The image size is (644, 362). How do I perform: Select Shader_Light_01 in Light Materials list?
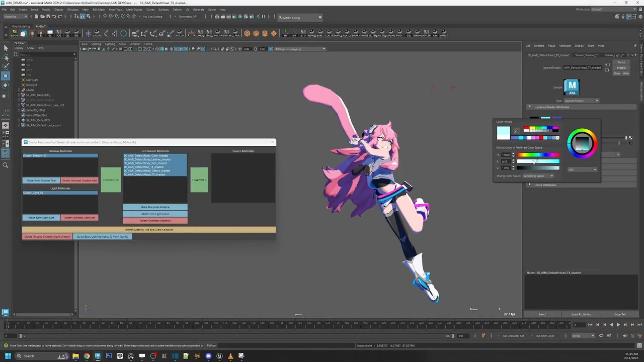[60, 193]
